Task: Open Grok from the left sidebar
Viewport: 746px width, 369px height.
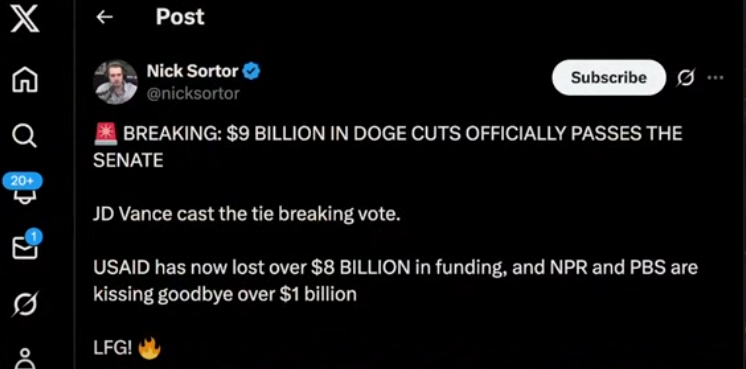Action: pos(25,304)
